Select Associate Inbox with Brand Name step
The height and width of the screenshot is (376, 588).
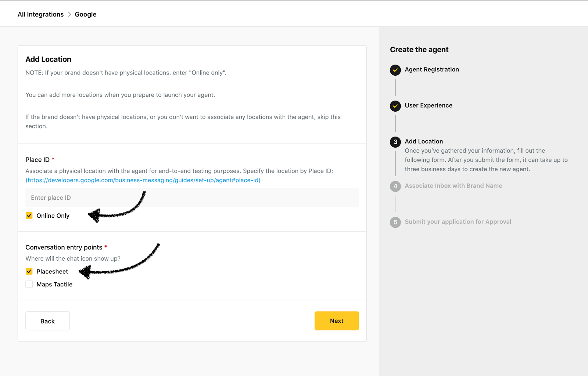coord(453,186)
